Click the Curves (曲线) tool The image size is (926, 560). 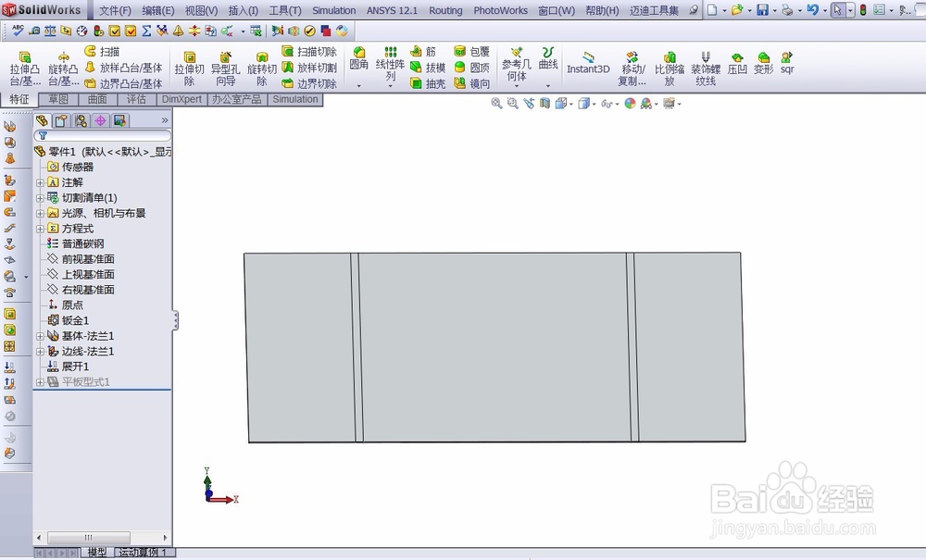[x=548, y=59]
